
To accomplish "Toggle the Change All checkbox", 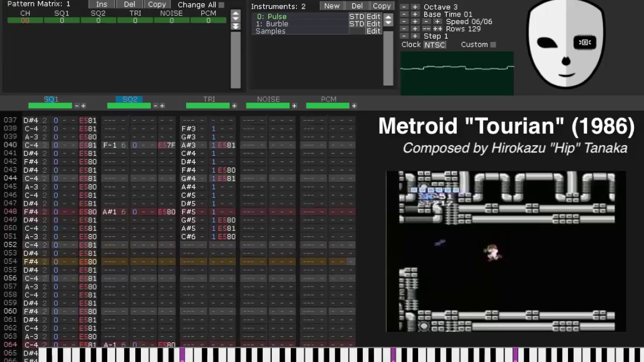I will (x=221, y=5).
